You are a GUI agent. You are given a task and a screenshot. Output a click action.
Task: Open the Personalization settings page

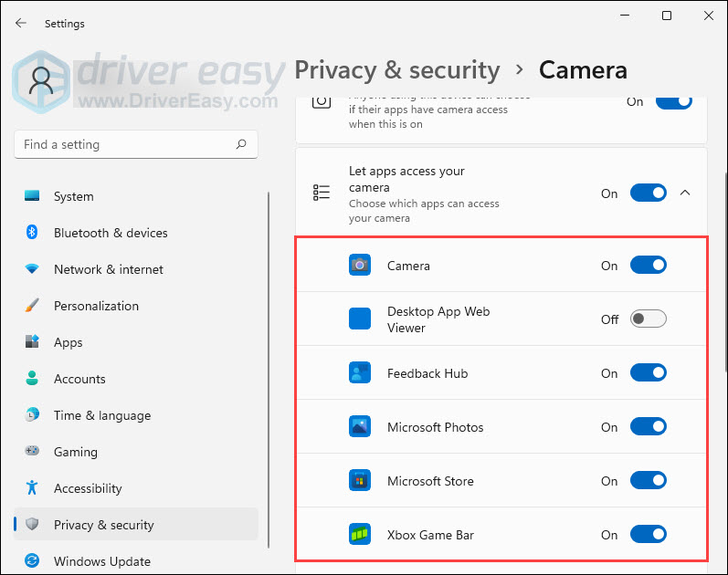click(x=96, y=306)
